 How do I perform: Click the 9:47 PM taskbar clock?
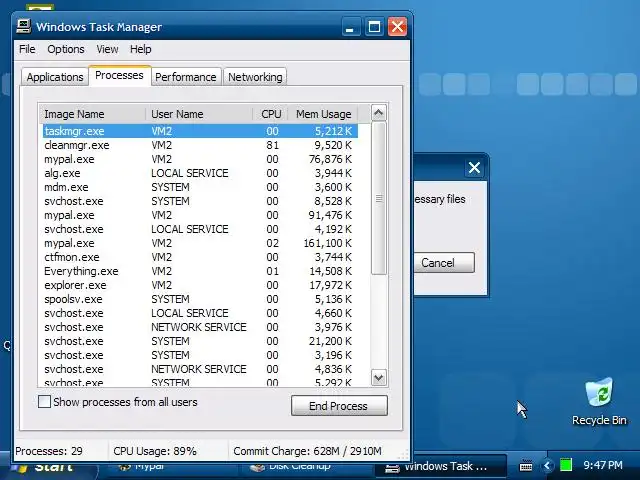(602, 465)
